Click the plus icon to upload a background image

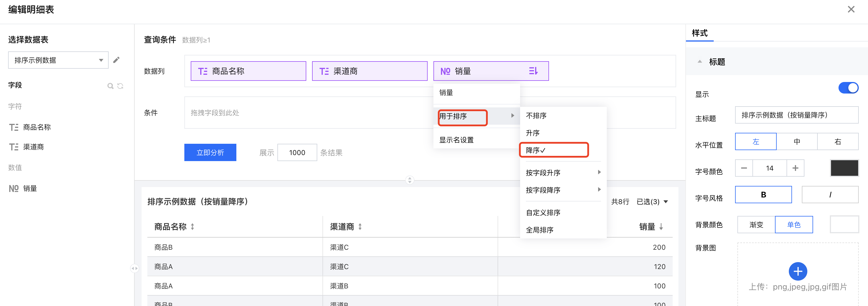(797, 271)
